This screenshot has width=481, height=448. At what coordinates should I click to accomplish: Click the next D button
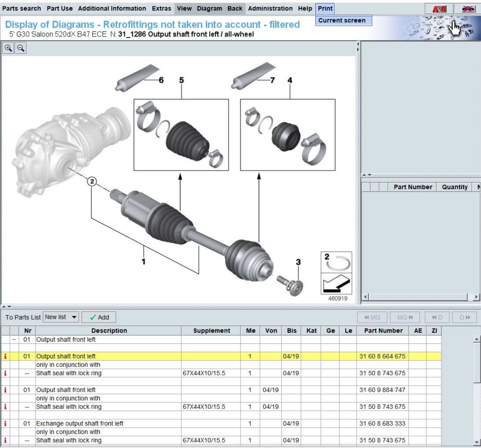465,317
